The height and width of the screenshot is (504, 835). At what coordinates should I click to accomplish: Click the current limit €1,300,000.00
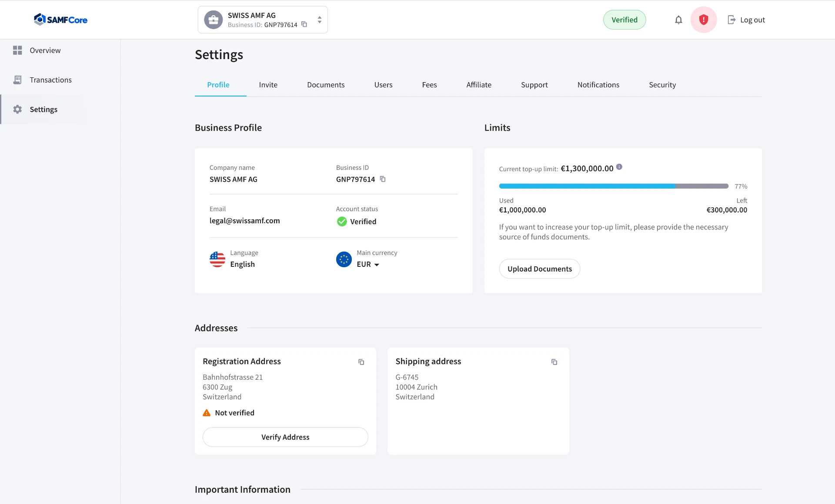[x=587, y=169]
